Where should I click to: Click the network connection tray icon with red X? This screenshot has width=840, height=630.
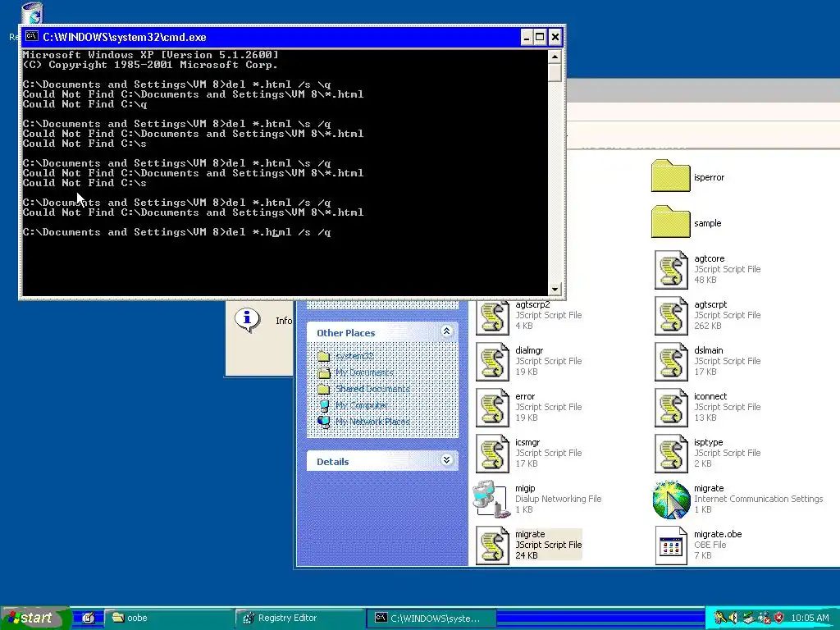click(x=764, y=618)
